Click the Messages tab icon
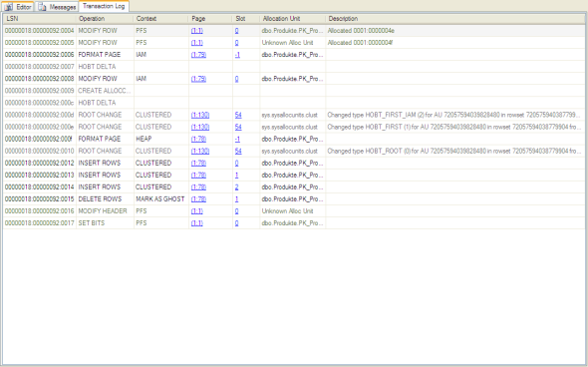The image size is (588, 367). [43, 7]
